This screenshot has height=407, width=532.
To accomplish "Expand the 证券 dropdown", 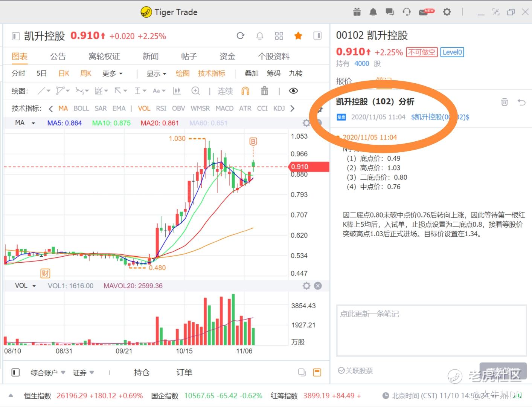I will tap(83, 373).
